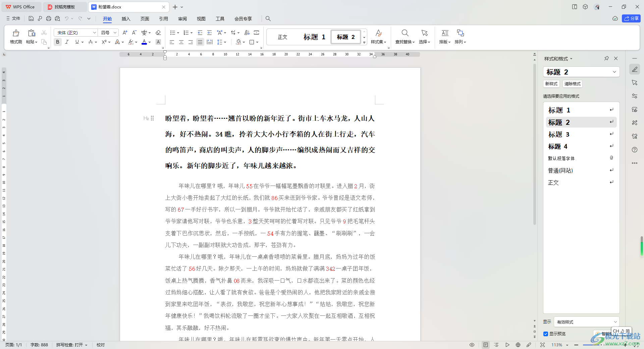
Task: Click the 清除格式 button
Action: tap(572, 84)
